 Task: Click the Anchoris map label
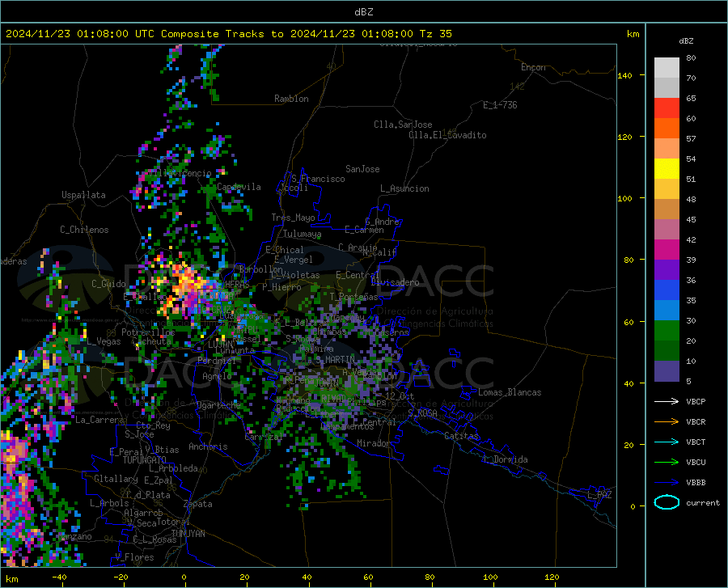[x=208, y=446]
